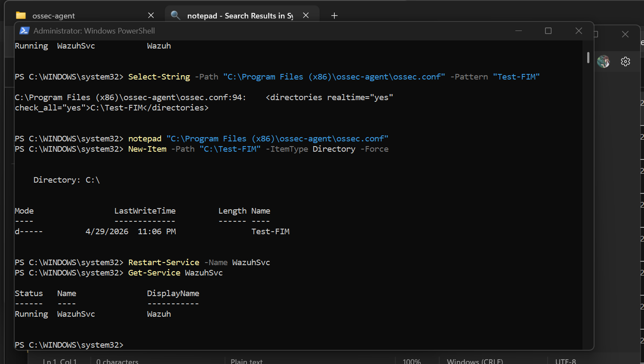Click the PowerShell vertical scrollbar thumb

588,58
